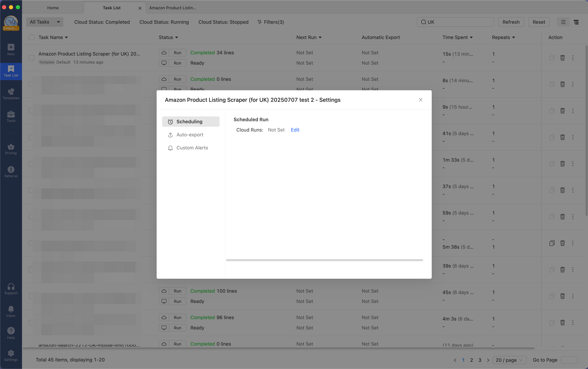Filter by Cloud Status: Completed

(x=102, y=22)
